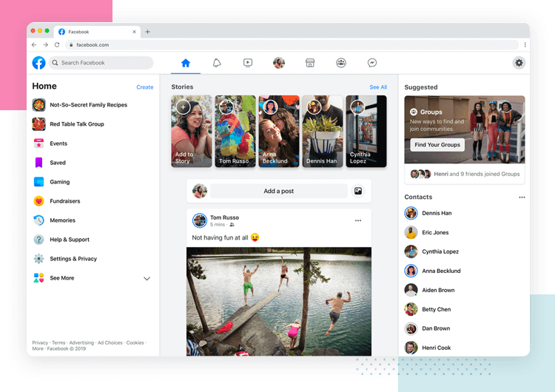This screenshot has height=392, width=555.
Task: Click your avatar beside Add a post
Action: (200, 191)
